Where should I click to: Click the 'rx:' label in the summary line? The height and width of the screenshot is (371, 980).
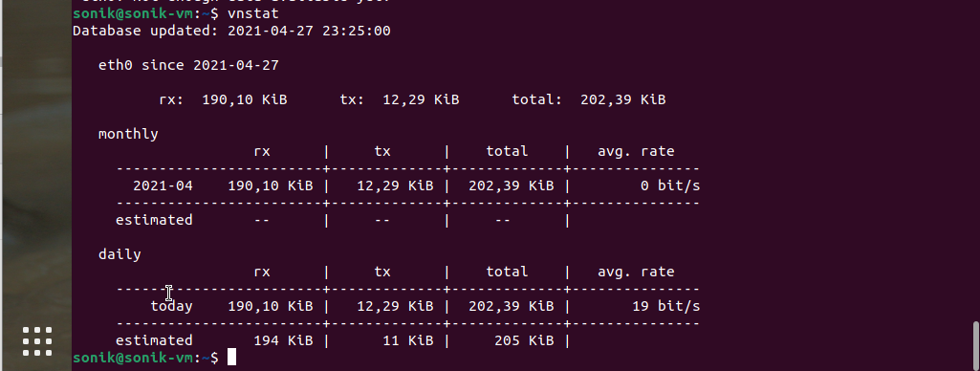click(172, 100)
